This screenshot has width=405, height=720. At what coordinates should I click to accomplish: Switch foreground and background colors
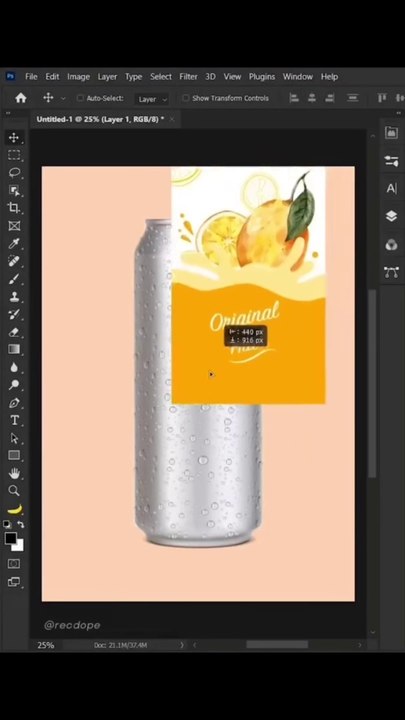(x=21, y=524)
